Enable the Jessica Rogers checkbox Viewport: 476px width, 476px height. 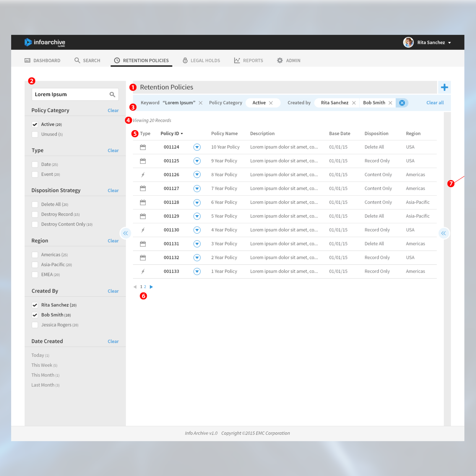[x=35, y=325]
